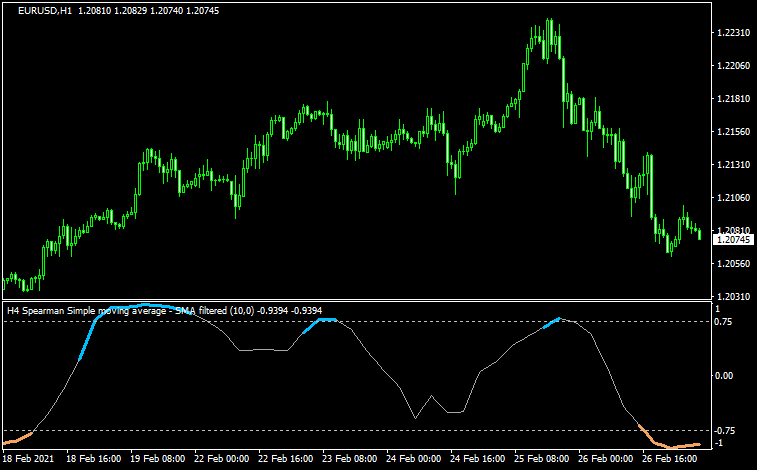Click the 0.00 indicator scale label
The width and height of the screenshot is (757, 470).
725,376
